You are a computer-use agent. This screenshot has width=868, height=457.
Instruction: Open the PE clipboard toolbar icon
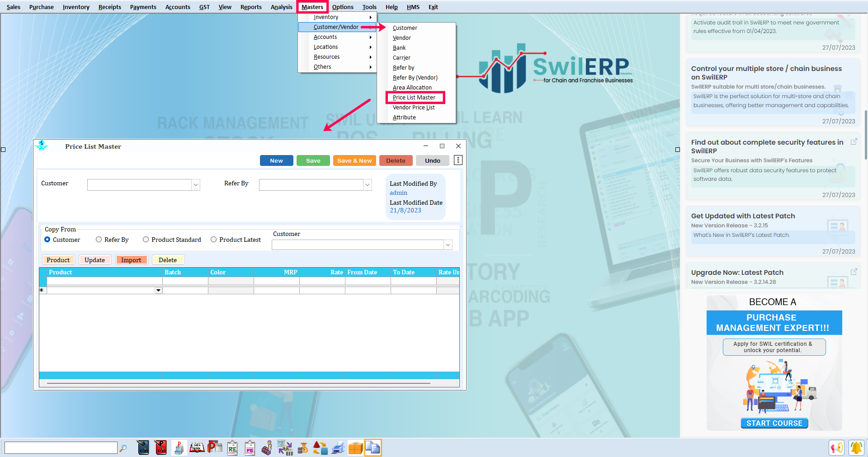coord(250,448)
